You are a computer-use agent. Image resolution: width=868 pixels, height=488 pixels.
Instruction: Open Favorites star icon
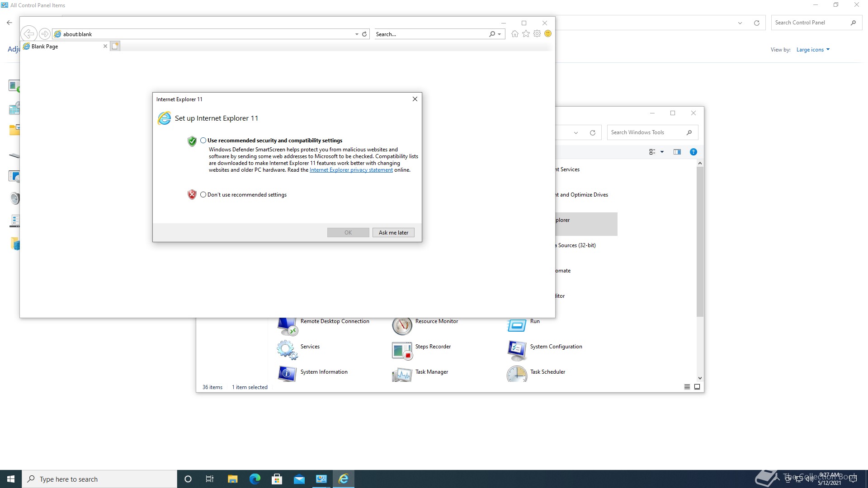point(526,34)
